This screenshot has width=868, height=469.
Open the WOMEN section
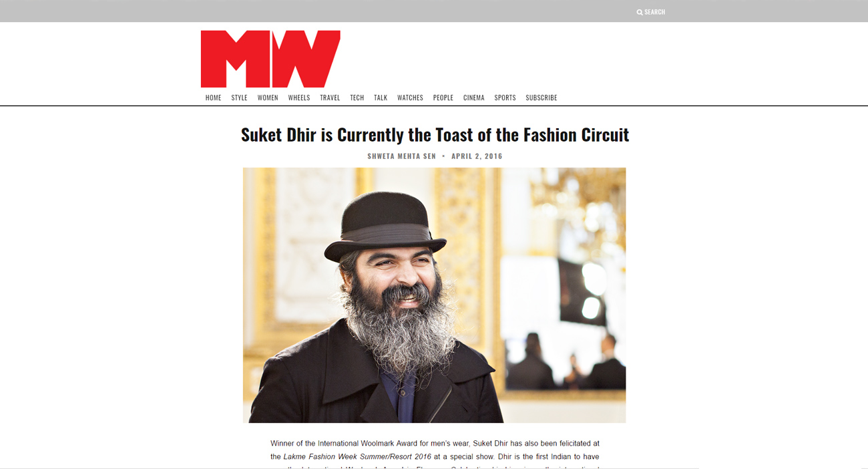268,98
